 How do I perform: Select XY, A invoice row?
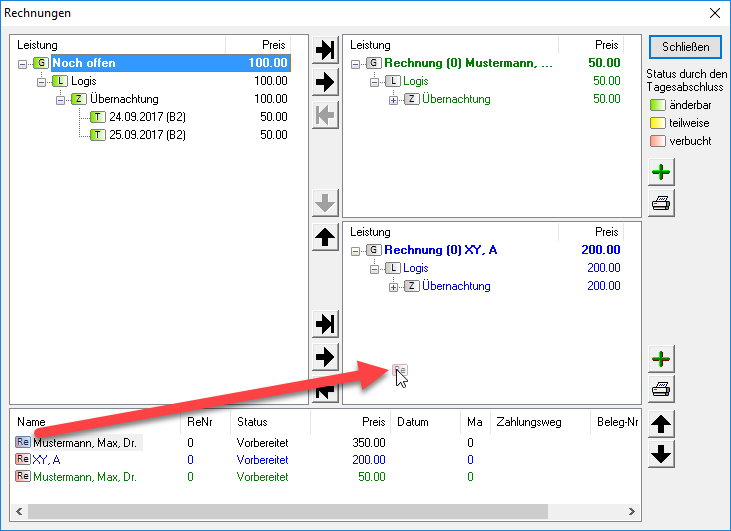tap(46, 460)
